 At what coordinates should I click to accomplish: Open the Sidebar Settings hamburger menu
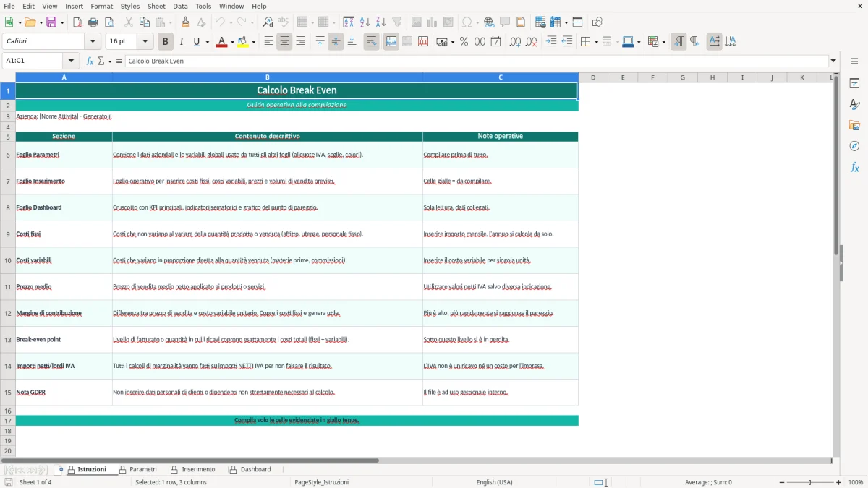point(854,61)
